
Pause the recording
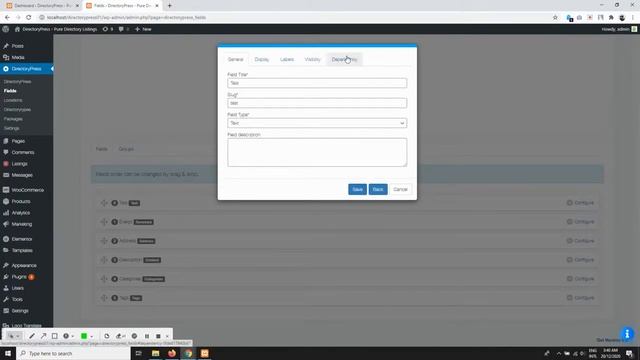point(147,336)
